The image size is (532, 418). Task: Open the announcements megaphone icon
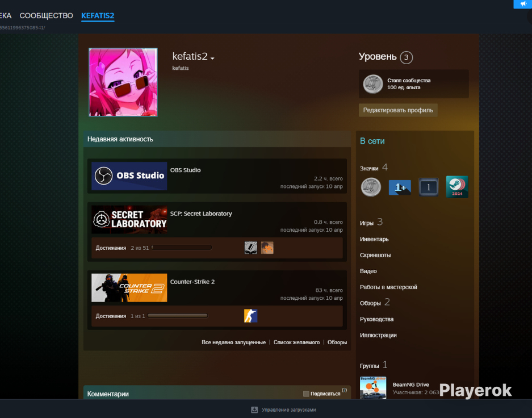(523, 4)
